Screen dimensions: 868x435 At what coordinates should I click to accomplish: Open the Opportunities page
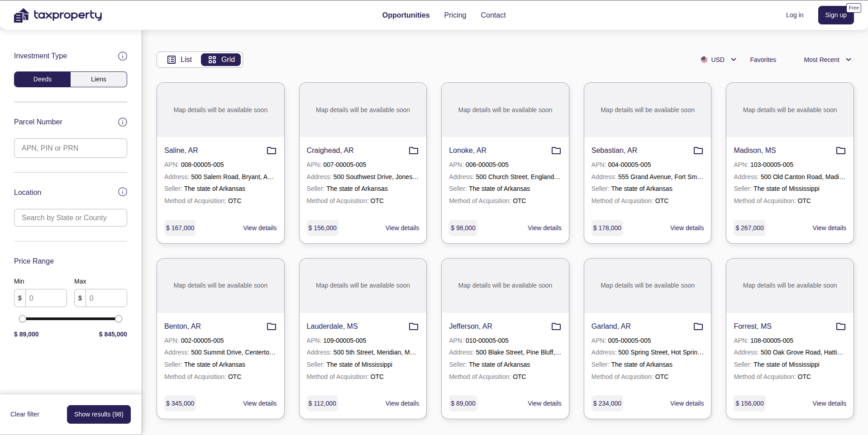[x=405, y=15]
